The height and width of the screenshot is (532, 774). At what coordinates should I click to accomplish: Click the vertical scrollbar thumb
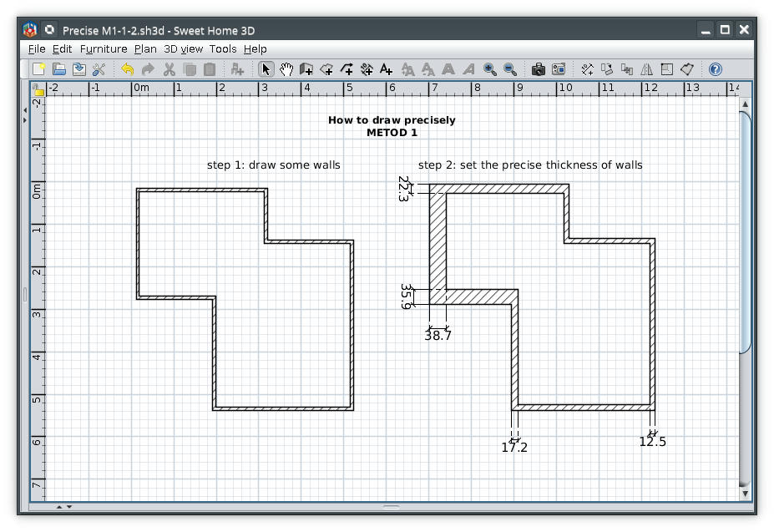(x=745, y=232)
